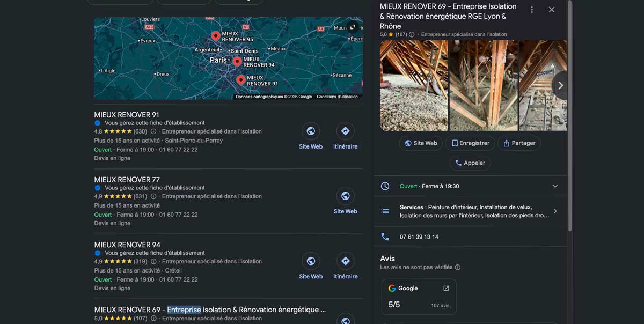Click phone number 07 61 39 13 14
The image size is (644, 324).
419,237
